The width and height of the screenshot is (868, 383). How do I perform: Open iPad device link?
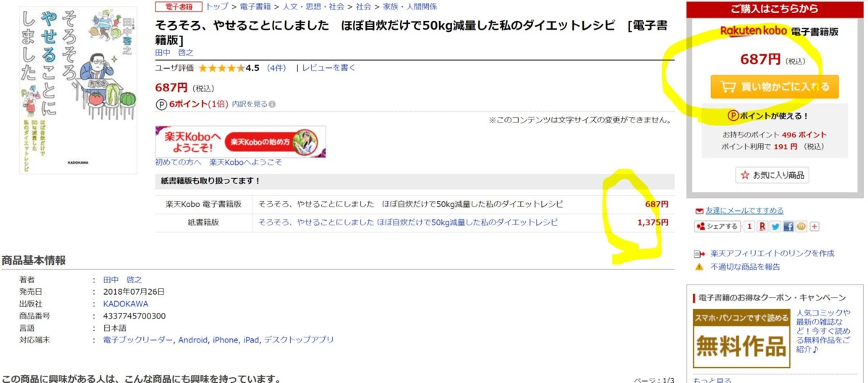251,340
